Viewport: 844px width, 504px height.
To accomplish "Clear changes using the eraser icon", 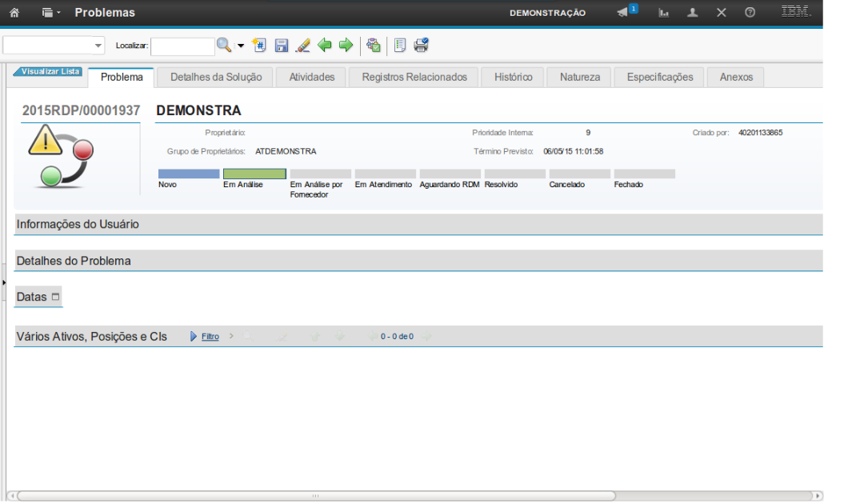I will click(302, 46).
